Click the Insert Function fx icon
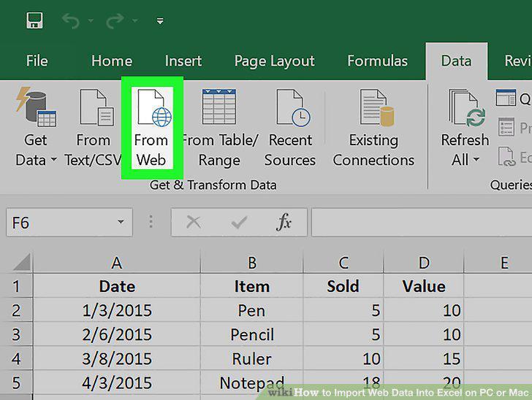 pos(284,222)
